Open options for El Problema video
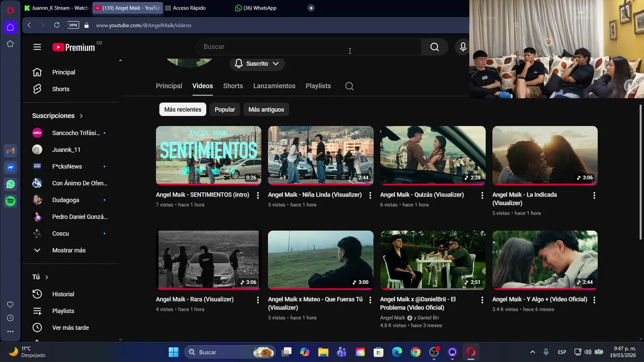This screenshot has width=644, height=362. [482, 300]
